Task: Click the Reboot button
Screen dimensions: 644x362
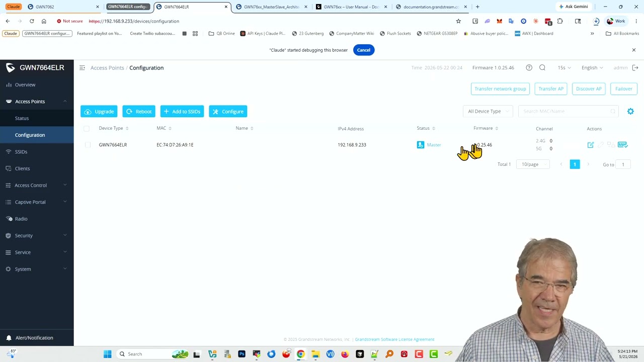Action: 139,112
